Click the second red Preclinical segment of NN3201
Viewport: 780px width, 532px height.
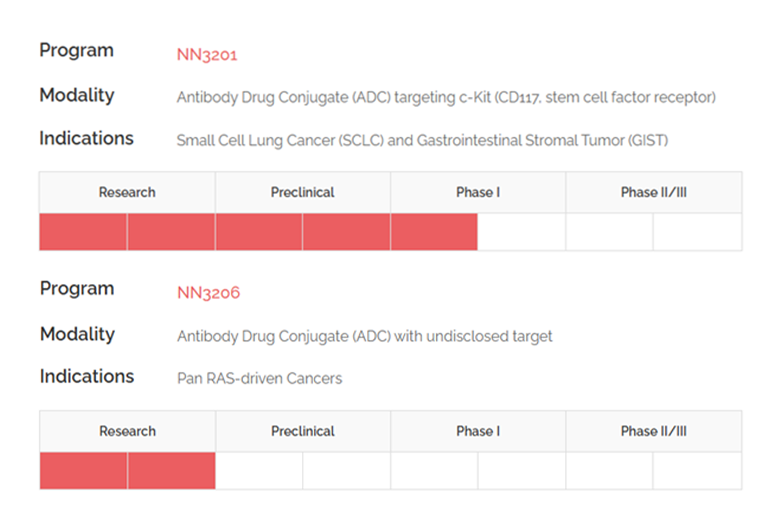[347, 232]
